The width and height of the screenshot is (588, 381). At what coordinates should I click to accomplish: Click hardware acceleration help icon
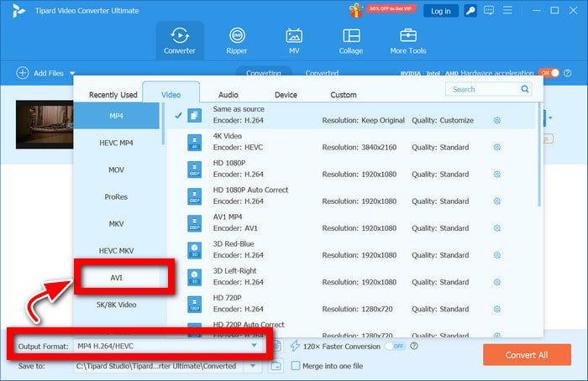pyautogui.click(x=568, y=73)
